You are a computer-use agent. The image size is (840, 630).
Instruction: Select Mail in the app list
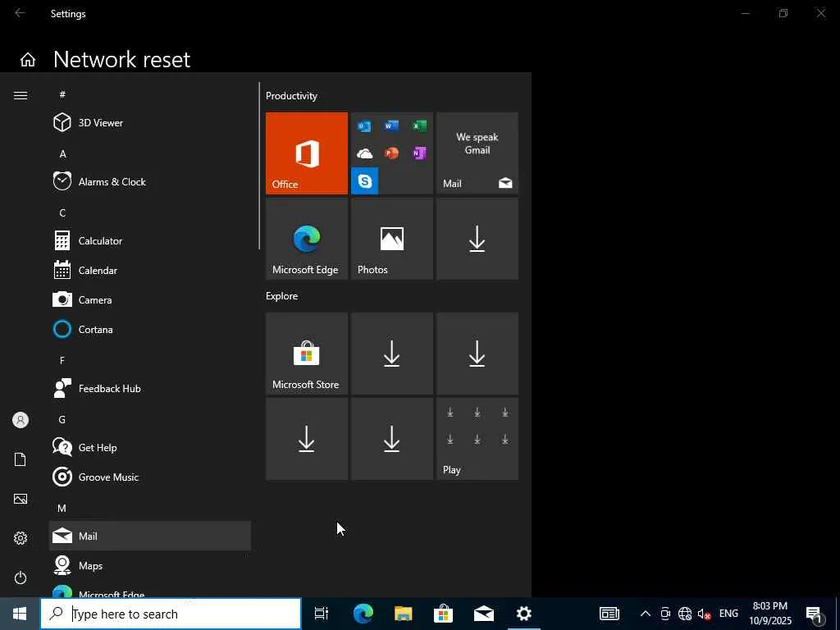[x=150, y=536]
